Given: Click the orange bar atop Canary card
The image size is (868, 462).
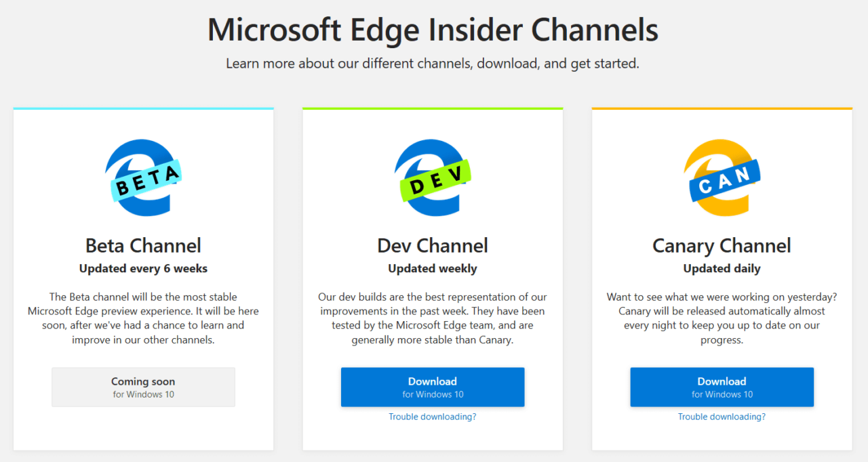Looking at the screenshot, I should tap(722, 108).
